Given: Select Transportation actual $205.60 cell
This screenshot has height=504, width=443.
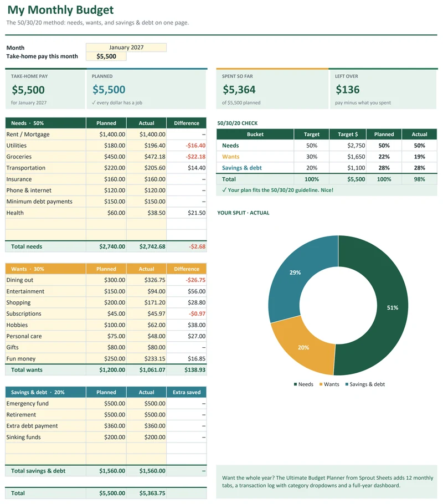Looking at the screenshot, I should (x=146, y=168).
